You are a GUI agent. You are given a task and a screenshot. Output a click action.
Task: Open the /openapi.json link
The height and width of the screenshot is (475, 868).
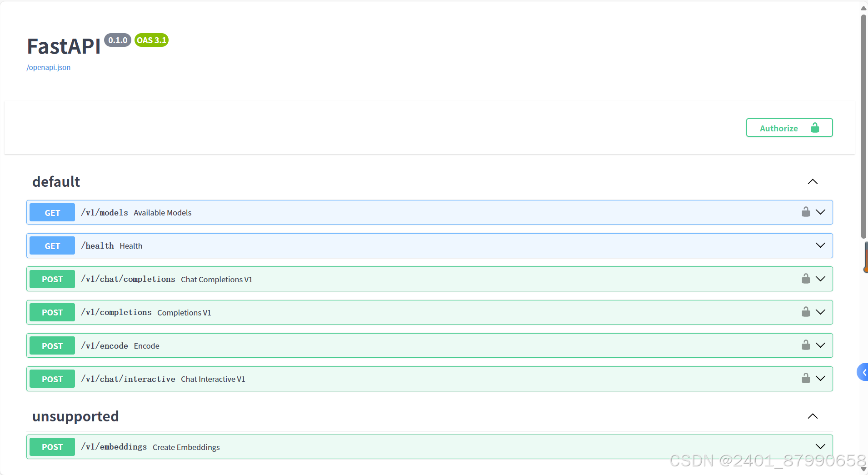coord(49,67)
